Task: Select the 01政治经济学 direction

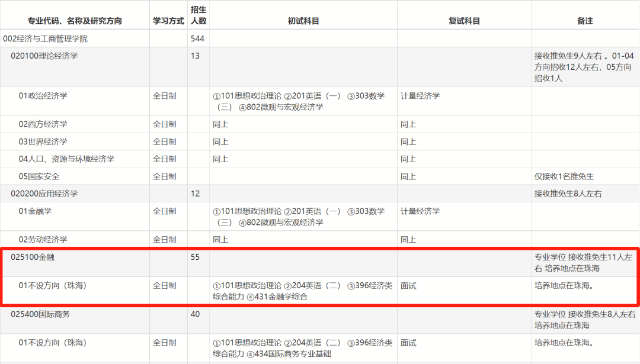Action: [x=43, y=96]
